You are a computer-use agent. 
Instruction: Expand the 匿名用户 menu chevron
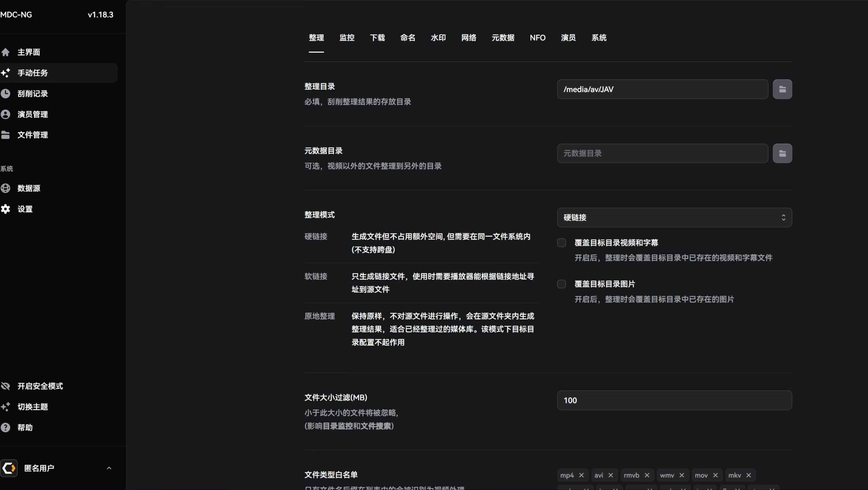(x=109, y=468)
